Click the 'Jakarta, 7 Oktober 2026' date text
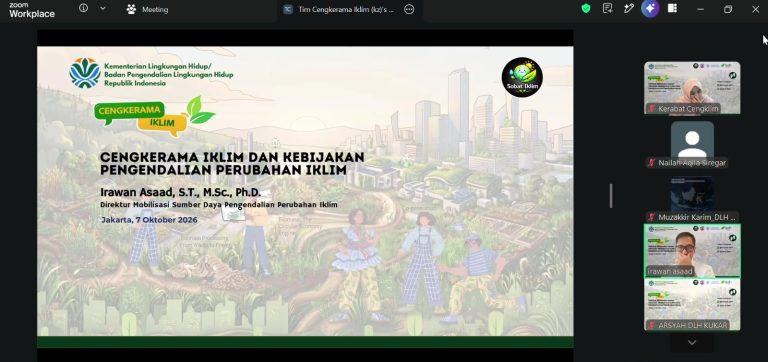The width and height of the screenshot is (768, 362). pos(149,220)
